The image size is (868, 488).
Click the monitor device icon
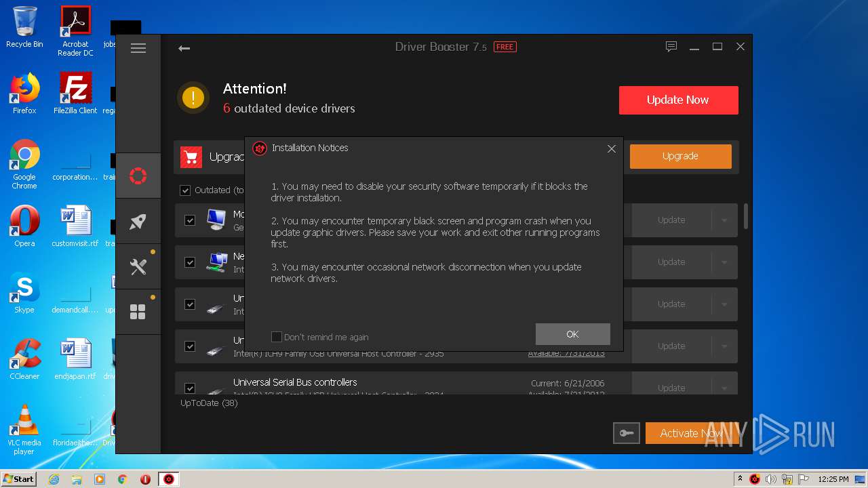point(216,220)
